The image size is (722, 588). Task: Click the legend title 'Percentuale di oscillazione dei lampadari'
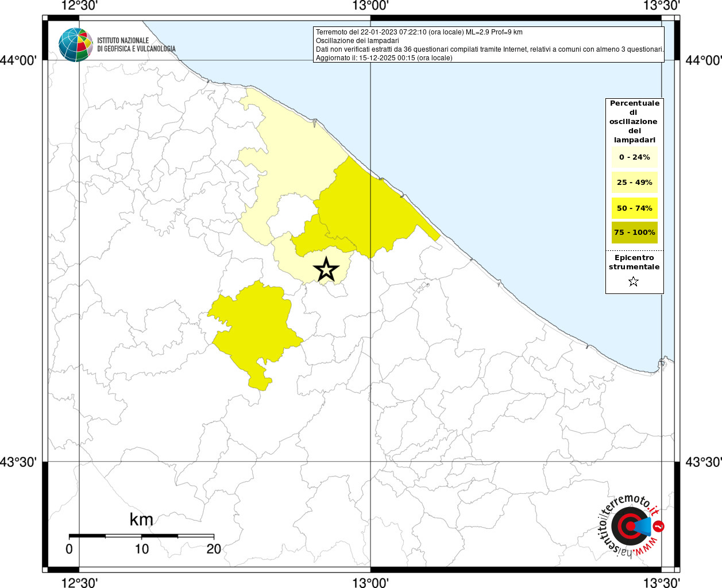[x=634, y=121]
